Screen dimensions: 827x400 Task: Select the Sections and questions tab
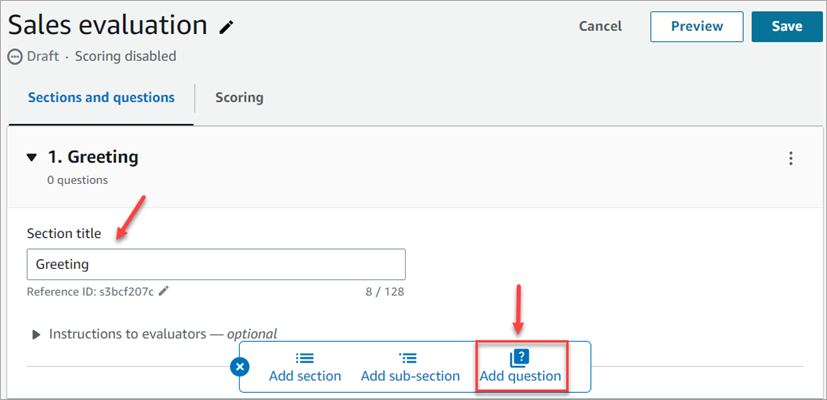click(101, 98)
